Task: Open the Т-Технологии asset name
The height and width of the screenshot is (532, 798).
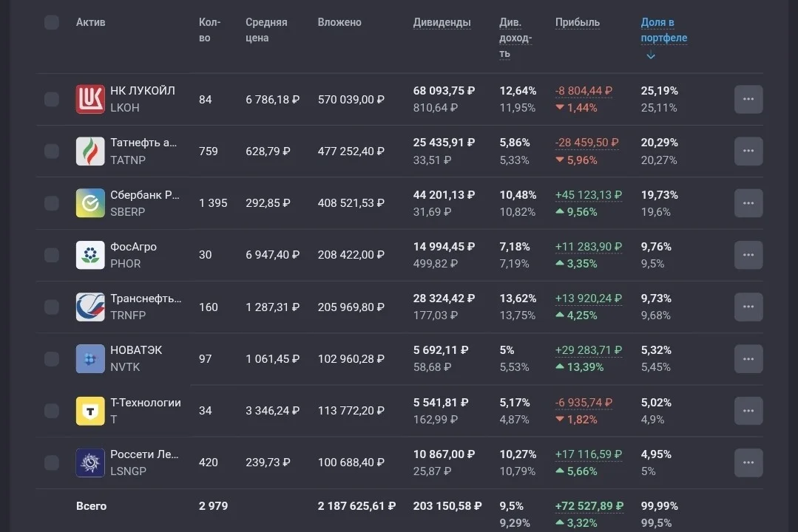Action: (146, 402)
